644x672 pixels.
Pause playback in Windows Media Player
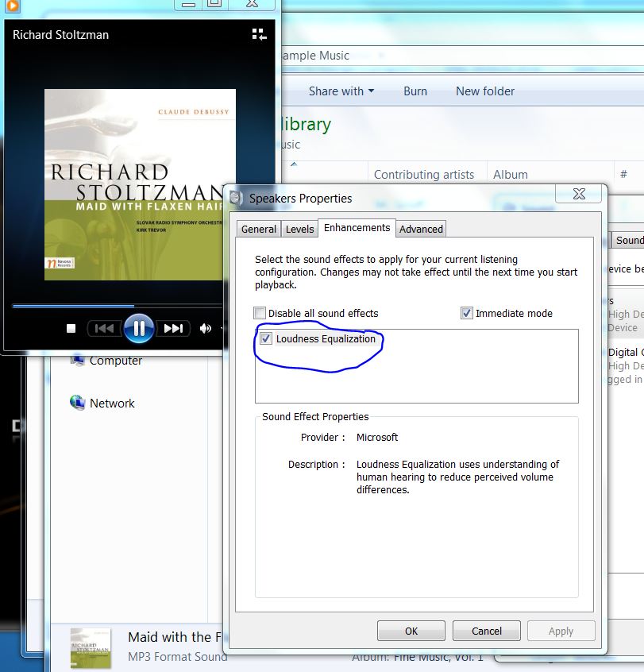tap(138, 328)
